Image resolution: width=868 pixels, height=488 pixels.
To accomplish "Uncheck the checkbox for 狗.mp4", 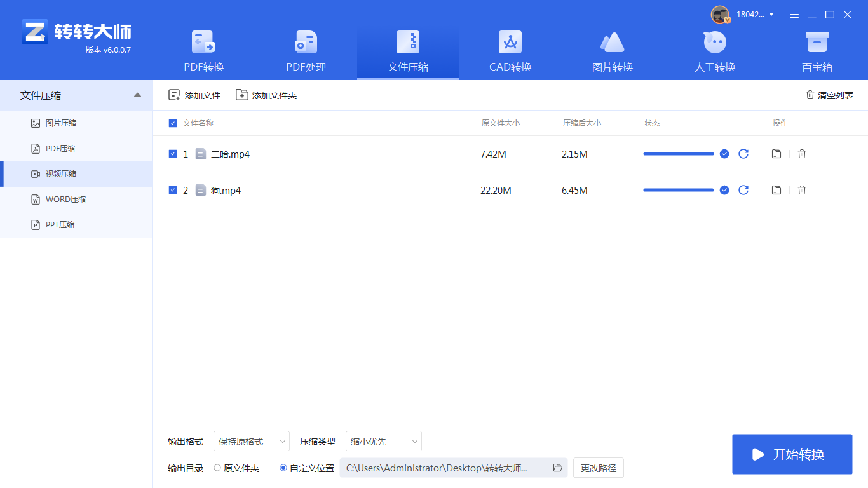I will click(x=173, y=190).
